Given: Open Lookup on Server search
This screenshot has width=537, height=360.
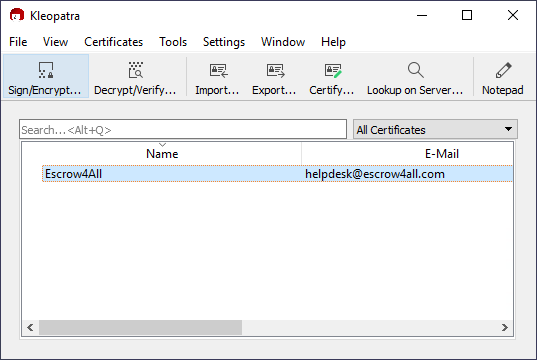Looking at the screenshot, I should pos(415,77).
